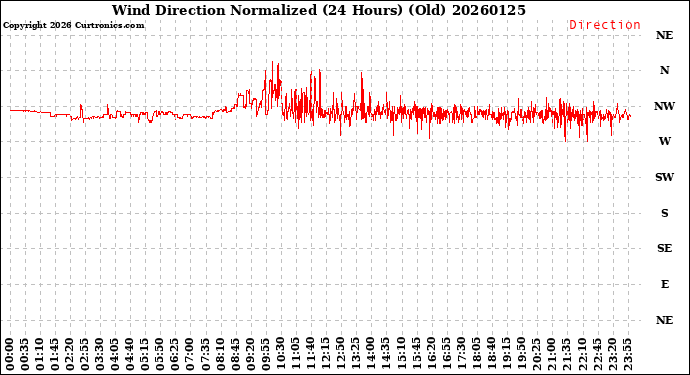Click the 21:35 time axis label
Viewport: 690px width, 375px height.
pyautogui.click(x=566, y=355)
